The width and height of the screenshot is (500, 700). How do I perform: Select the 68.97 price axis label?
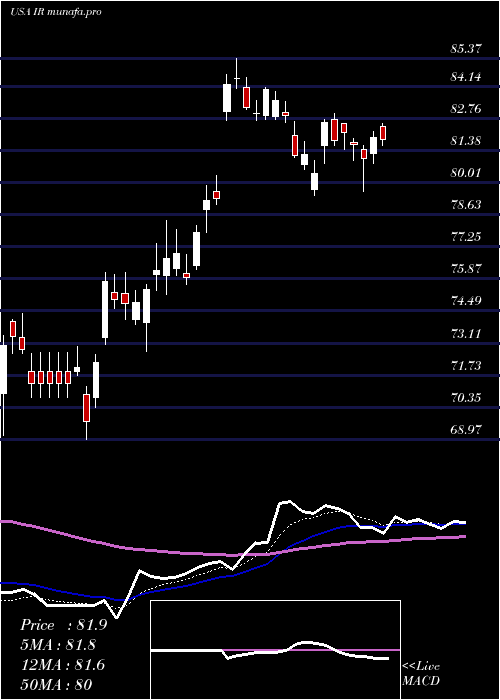(x=466, y=429)
